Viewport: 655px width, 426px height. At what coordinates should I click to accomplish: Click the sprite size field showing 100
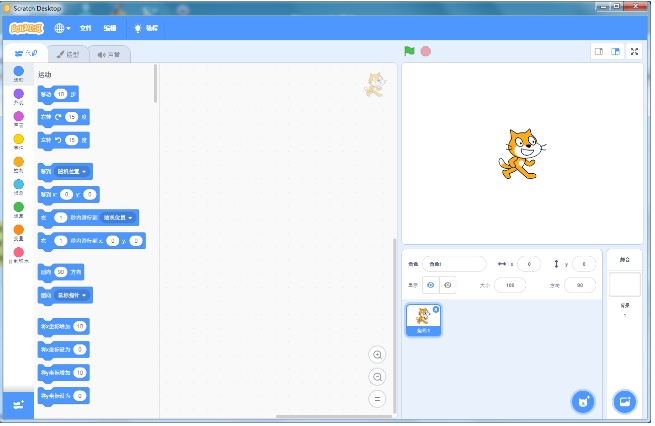click(510, 285)
